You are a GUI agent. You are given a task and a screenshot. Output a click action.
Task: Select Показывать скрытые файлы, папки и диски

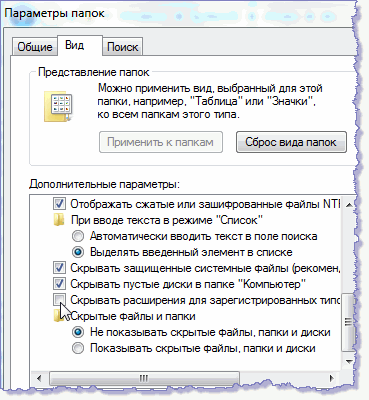pyautogui.click(x=78, y=348)
